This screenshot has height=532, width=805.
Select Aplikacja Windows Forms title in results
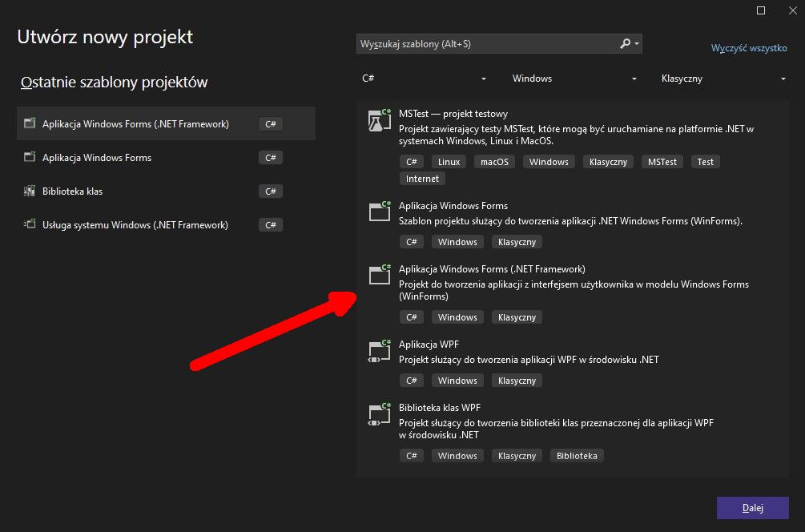click(453, 205)
